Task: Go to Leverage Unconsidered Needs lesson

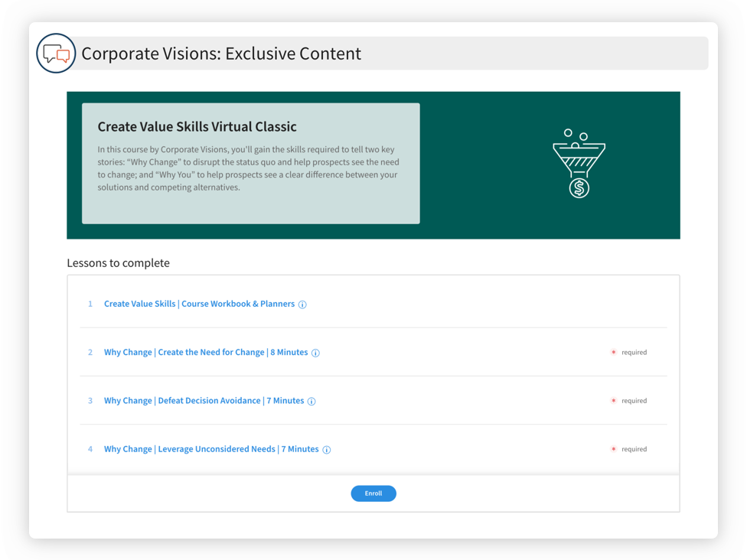Action: tap(211, 449)
